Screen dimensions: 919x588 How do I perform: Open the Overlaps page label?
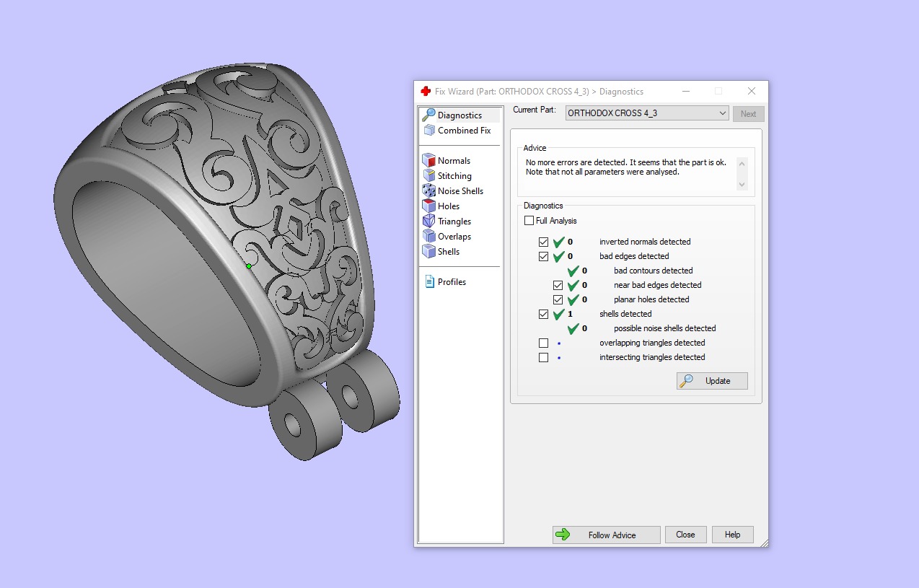pyautogui.click(x=454, y=237)
